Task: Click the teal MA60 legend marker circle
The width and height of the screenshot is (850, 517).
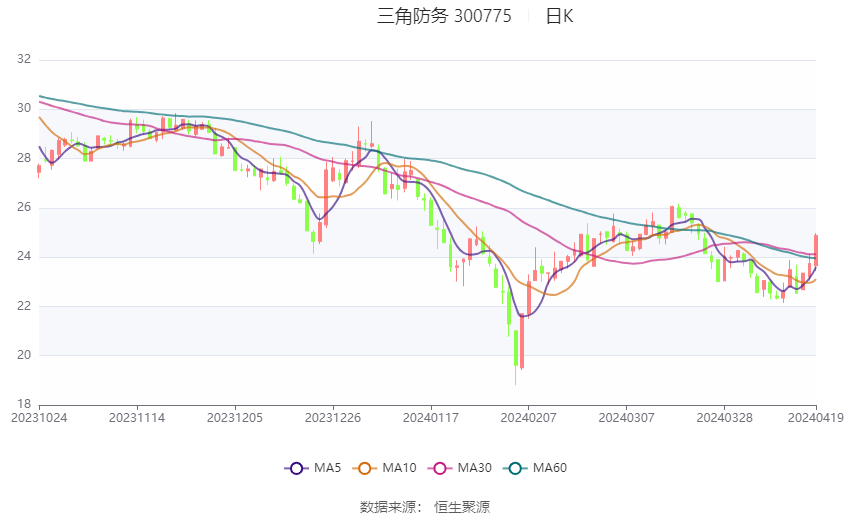Action: click(514, 468)
